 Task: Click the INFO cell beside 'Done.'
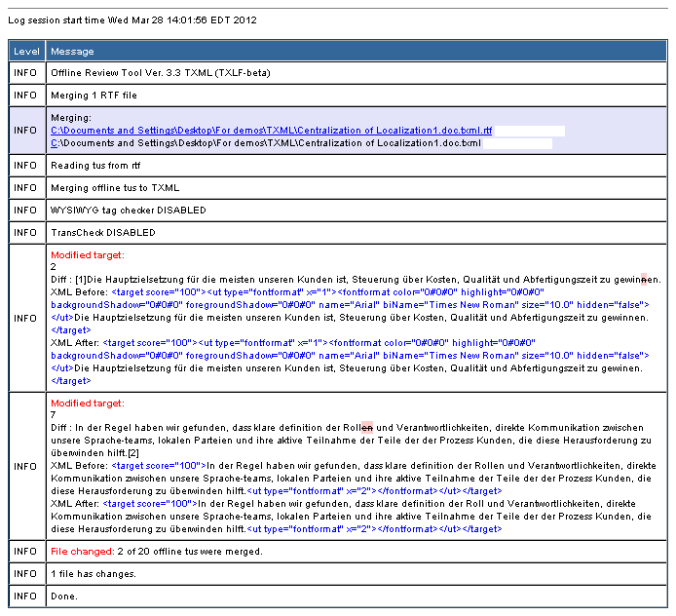25,597
